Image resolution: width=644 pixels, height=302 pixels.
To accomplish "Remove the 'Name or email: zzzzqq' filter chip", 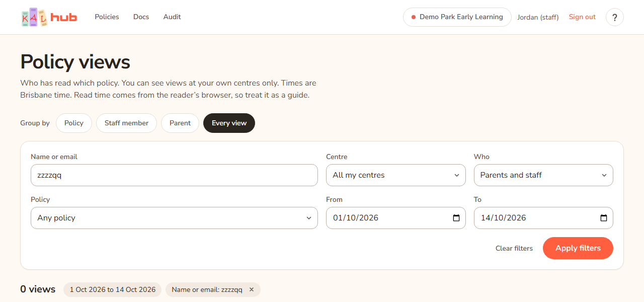I will [252, 289].
